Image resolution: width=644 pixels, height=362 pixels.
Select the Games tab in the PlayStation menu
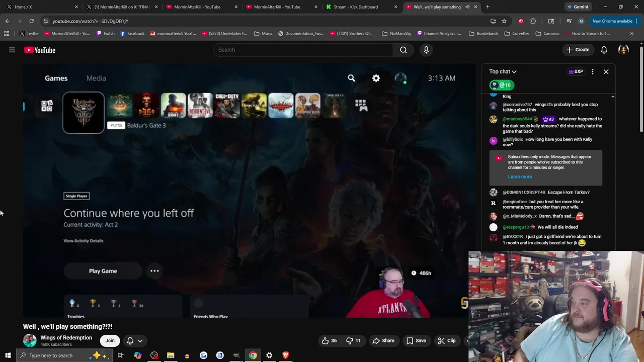[x=56, y=78]
